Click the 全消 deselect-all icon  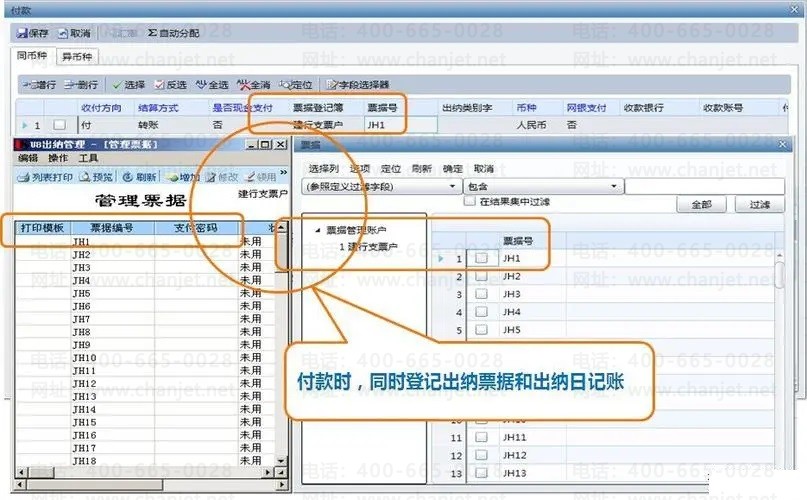coord(243,84)
